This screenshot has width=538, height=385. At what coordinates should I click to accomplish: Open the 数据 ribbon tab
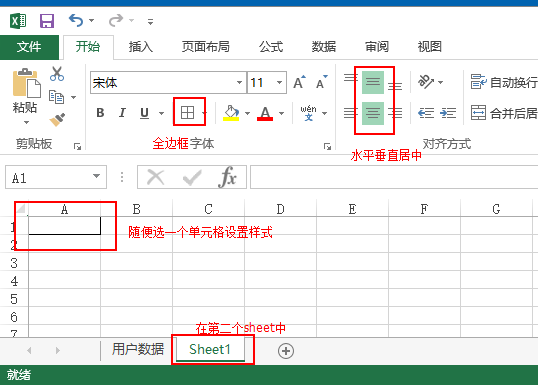324,47
